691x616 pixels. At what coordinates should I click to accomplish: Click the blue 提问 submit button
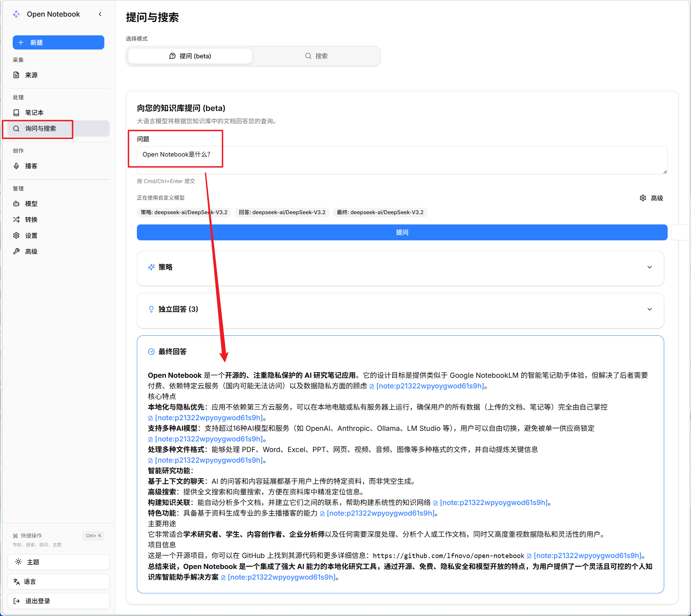402,232
